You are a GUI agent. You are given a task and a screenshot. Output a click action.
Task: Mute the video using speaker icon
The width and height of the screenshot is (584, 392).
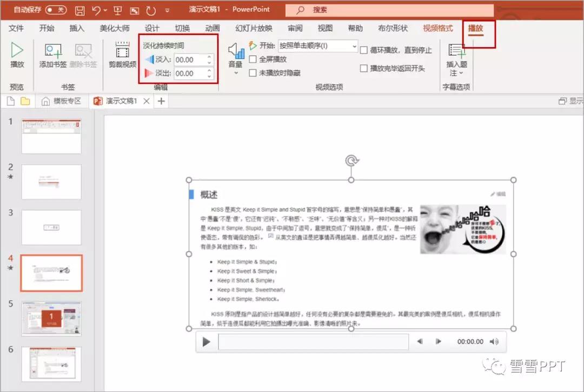click(x=494, y=342)
